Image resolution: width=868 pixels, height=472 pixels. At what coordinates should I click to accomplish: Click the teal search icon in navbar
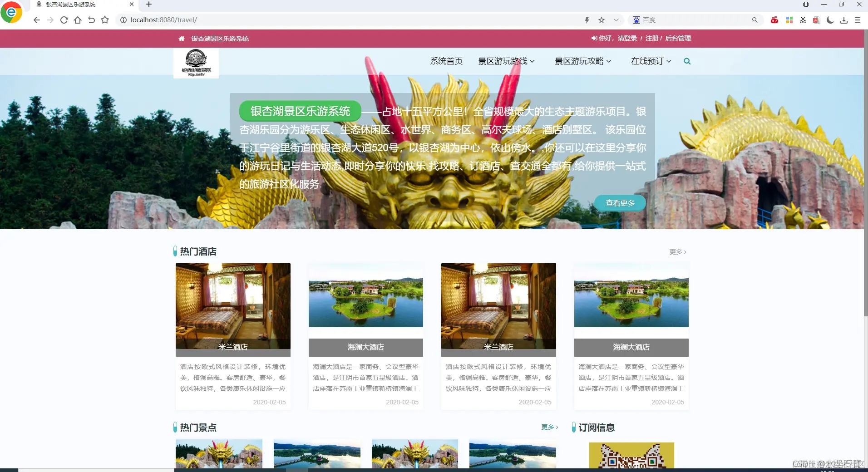687,61
